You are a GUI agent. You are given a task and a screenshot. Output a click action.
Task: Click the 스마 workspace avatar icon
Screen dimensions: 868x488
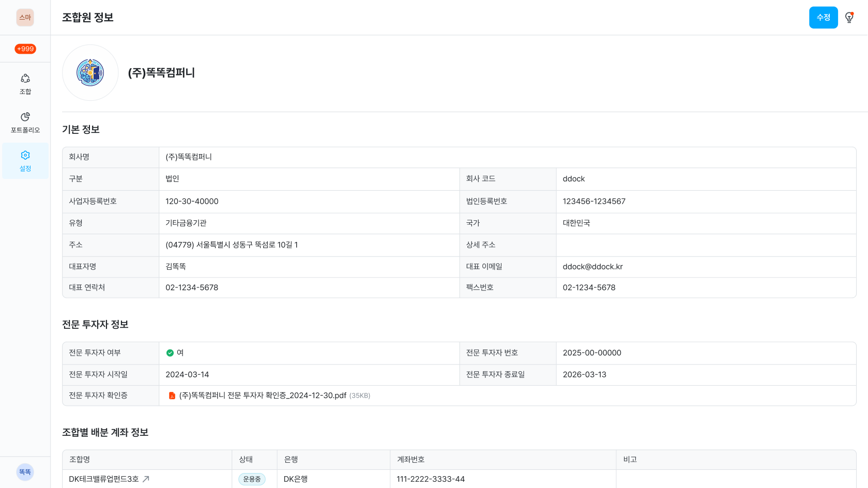tap(25, 18)
